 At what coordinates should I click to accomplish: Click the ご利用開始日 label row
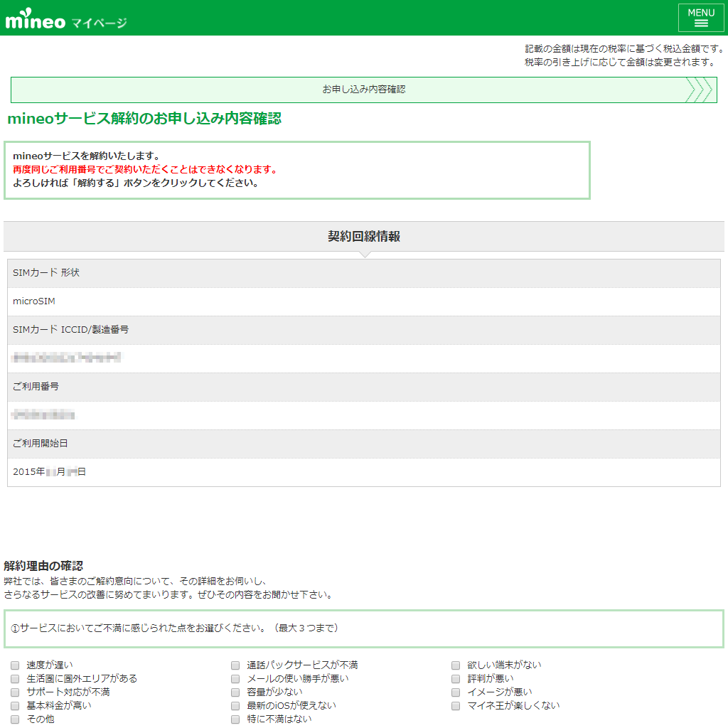(x=364, y=444)
